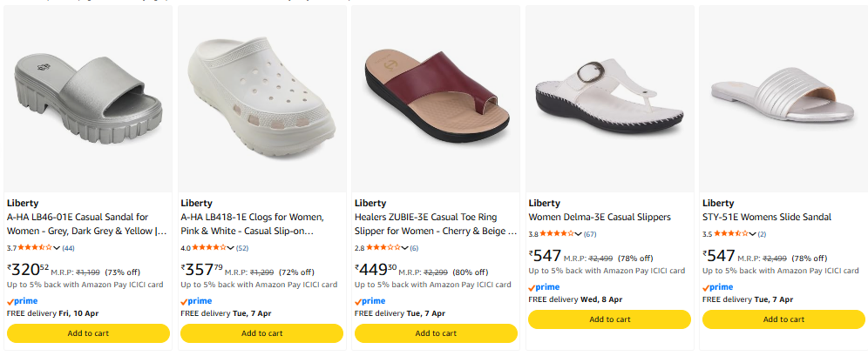This screenshot has height=356, width=868.
Task: View the cherry toe ring slipper photo
Action: [x=435, y=97]
